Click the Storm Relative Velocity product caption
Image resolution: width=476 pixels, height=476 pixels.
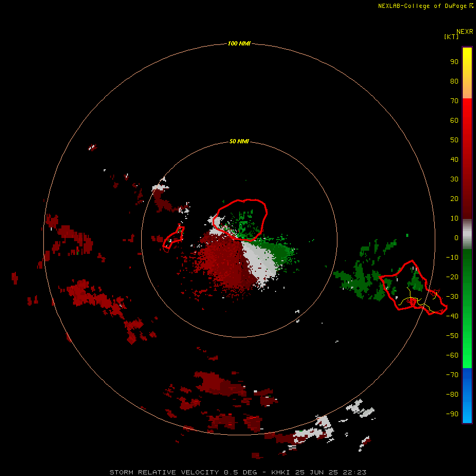(237, 472)
